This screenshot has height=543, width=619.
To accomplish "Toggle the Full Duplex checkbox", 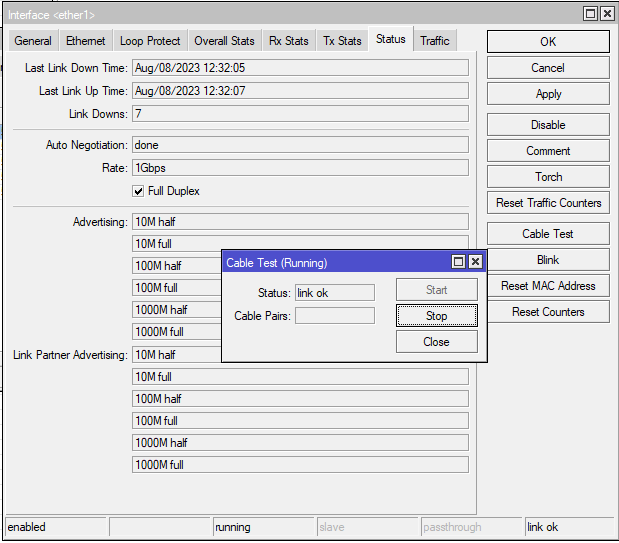I will tap(138, 192).
